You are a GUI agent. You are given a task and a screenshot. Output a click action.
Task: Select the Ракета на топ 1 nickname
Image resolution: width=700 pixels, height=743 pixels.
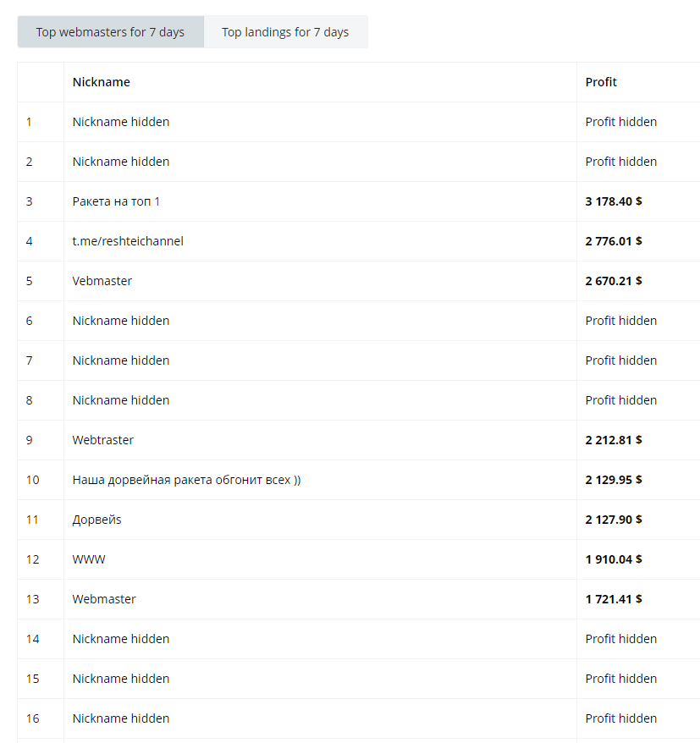coord(116,201)
